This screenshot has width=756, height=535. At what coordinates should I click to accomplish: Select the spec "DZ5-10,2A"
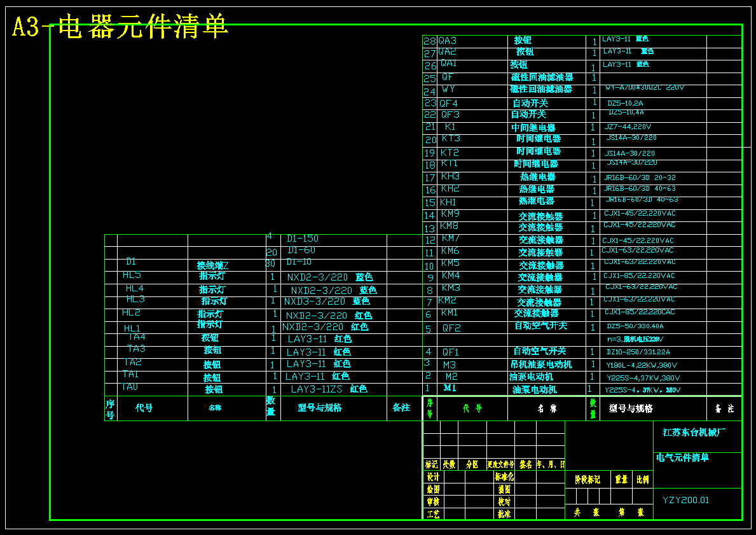625,103
